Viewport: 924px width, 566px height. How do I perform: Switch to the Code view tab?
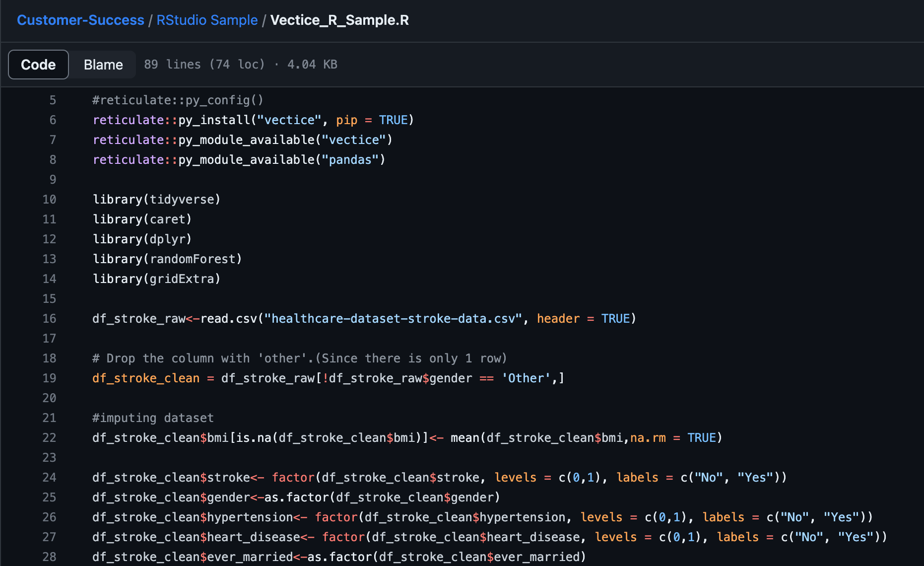(38, 65)
